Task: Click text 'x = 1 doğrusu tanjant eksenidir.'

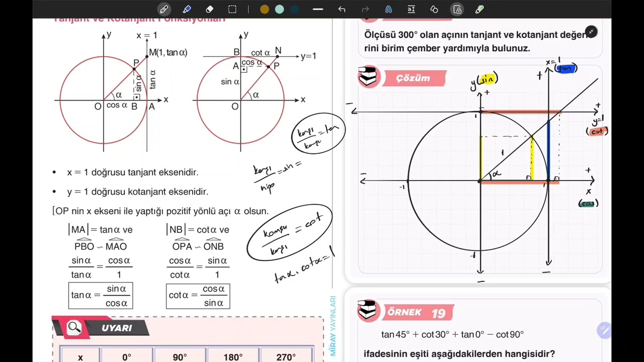Action: click(133, 172)
